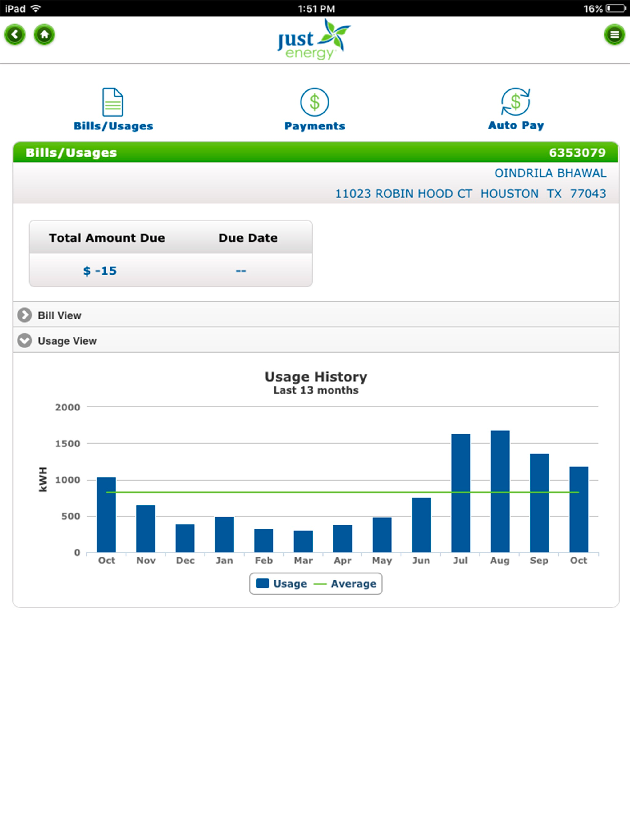Click the May usage bar

click(x=382, y=535)
